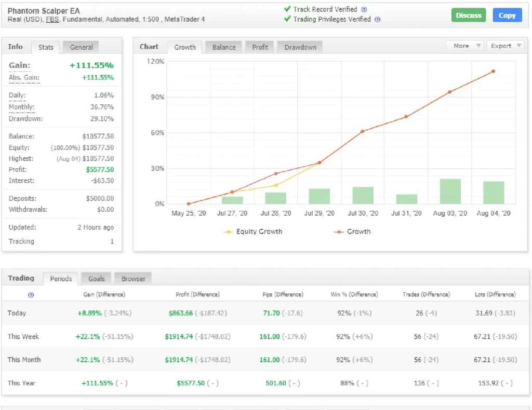Viewport: 532px width, 410px height.
Task: Click the Aug 04 growth data point
Action: point(493,72)
